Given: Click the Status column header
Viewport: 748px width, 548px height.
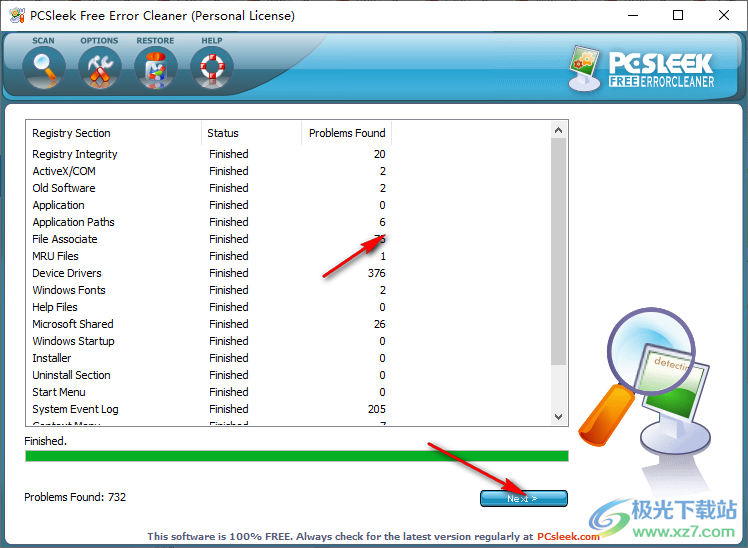Looking at the screenshot, I should [251, 133].
